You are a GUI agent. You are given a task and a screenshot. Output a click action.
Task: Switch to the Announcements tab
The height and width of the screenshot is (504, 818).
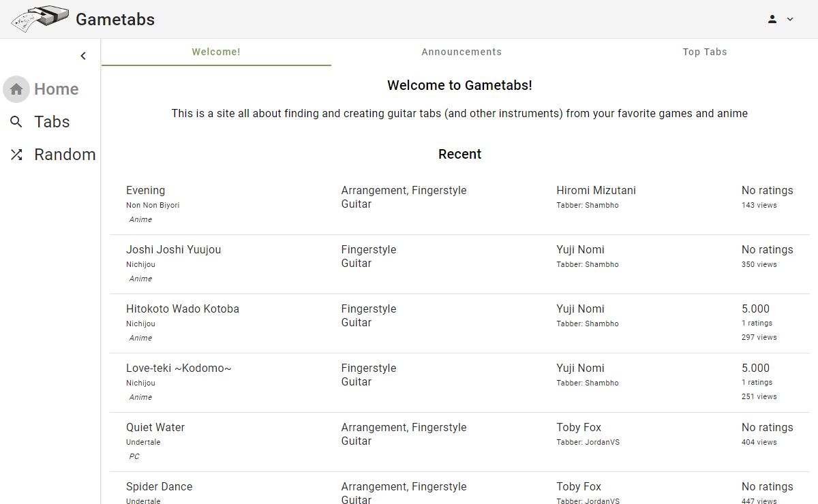click(461, 52)
